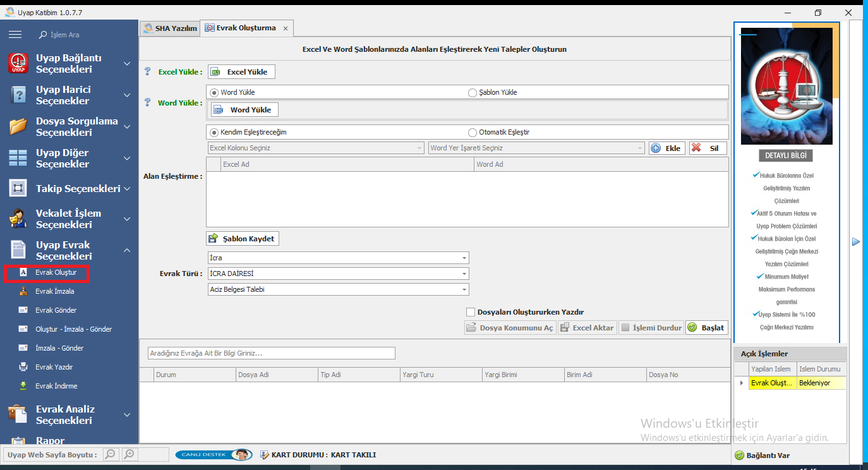Open Evrak İndirme menu item
This screenshot has height=470, width=868.
(x=56, y=386)
